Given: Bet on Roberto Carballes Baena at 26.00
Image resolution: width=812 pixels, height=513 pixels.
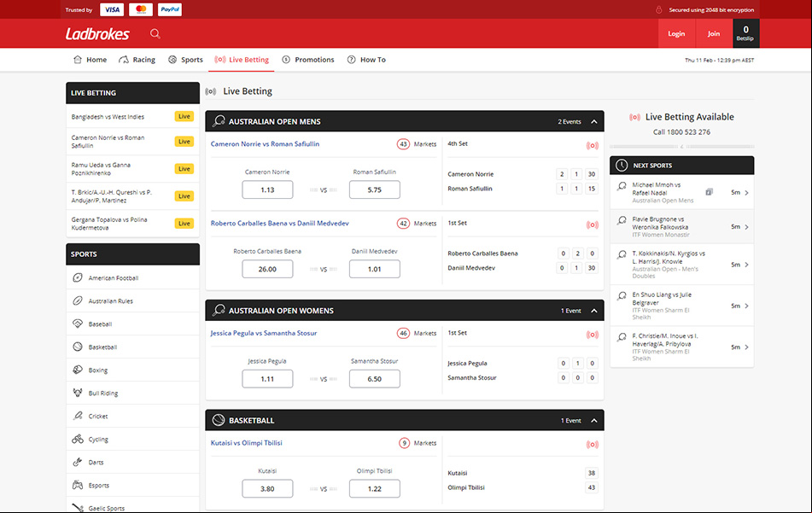Looking at the screenshot, I should [x=267, y=269].
